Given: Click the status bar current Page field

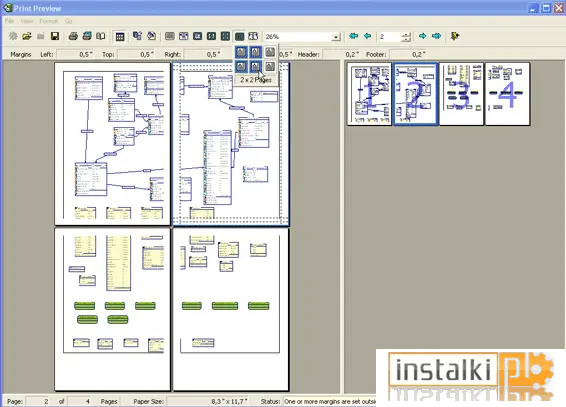Looking at the screenshot, I should [38, 401].
